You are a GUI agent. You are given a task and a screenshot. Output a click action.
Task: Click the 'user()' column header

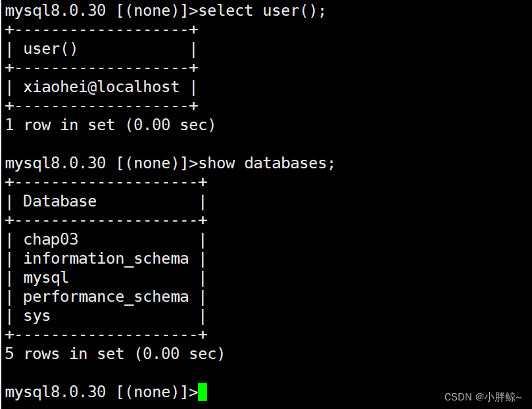(50, 49)
